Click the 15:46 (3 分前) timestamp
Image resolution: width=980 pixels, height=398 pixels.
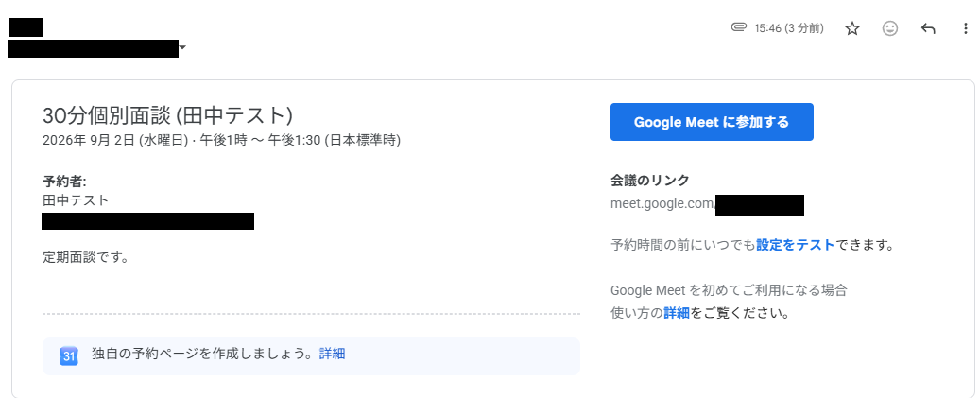(789, 28)
